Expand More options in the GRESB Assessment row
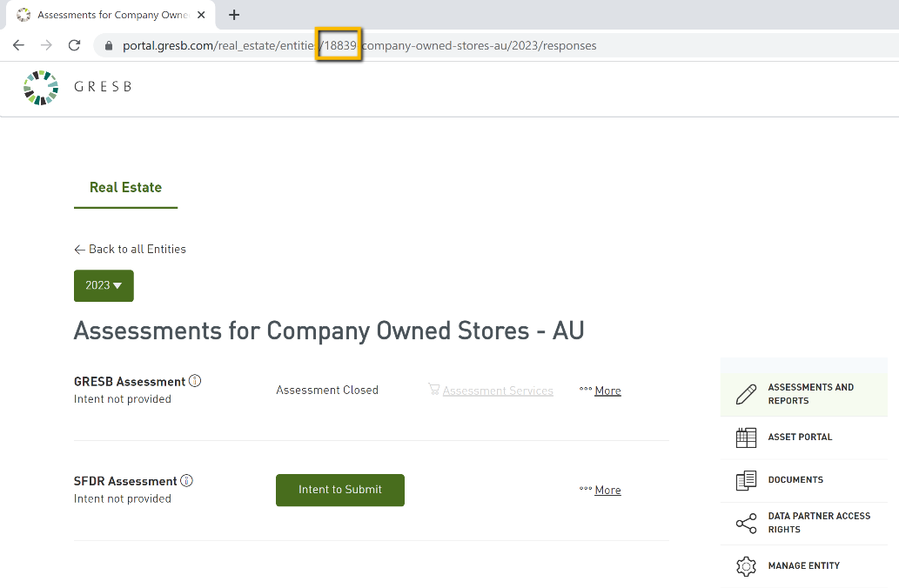 (600, 391)
